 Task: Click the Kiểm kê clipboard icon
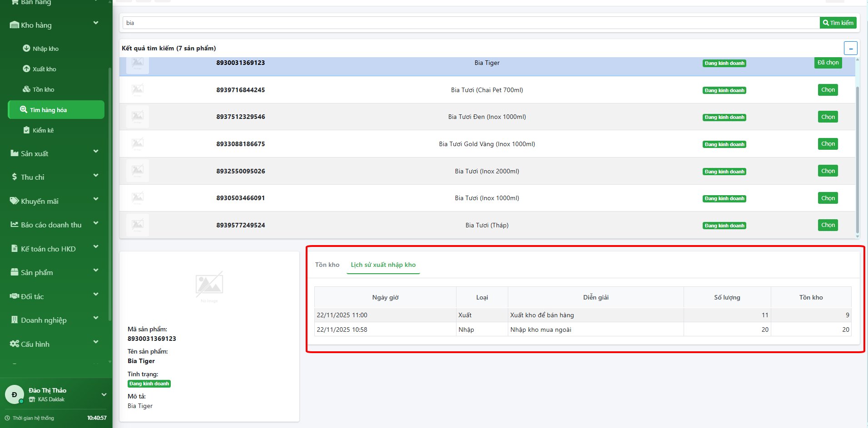click(26, 130)
